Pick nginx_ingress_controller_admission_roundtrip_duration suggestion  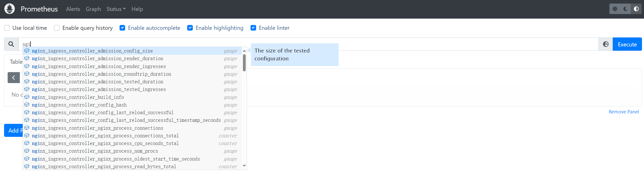[132, 74]
